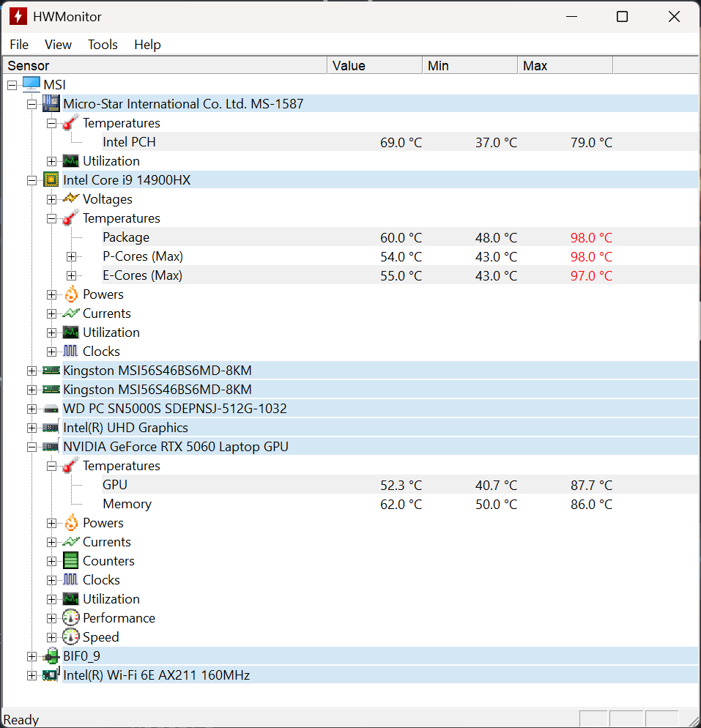Click the HWMonitor lightning icon in title bar
The width and height of the screenshot is (701, 728).
tap(18, 16)
